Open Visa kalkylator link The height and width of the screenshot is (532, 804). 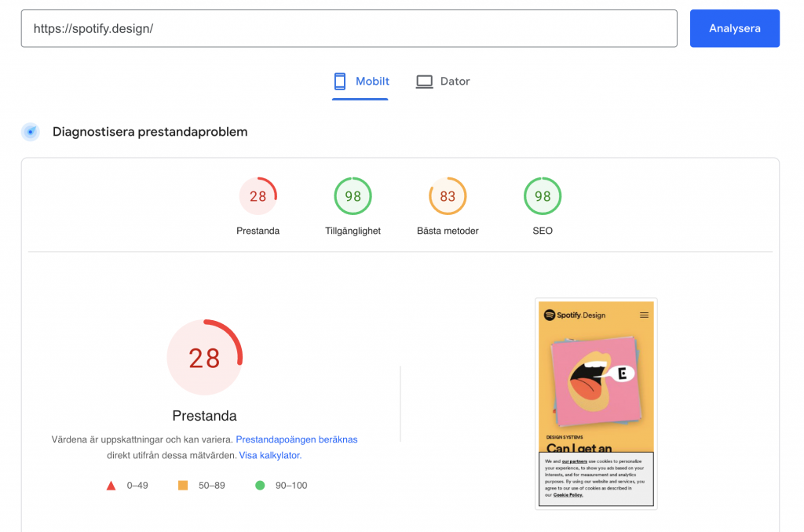coord(270,454)
